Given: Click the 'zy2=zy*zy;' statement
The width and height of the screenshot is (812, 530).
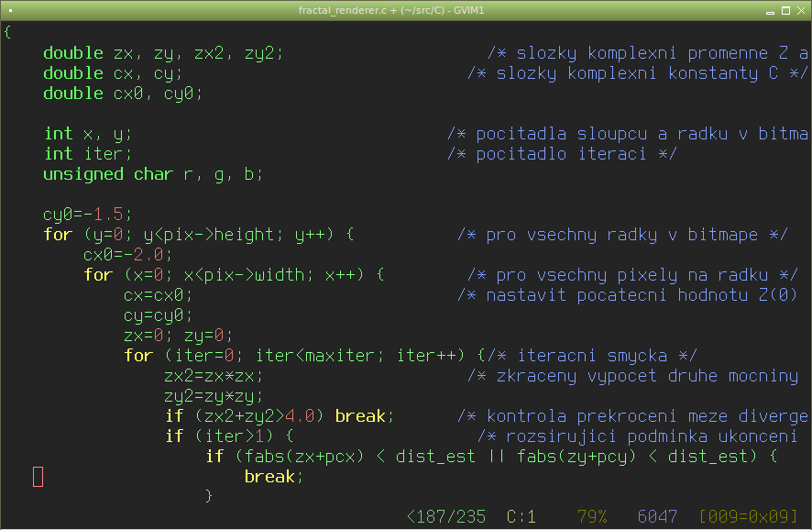Looking at the screenshot, I should coord(214,396).
